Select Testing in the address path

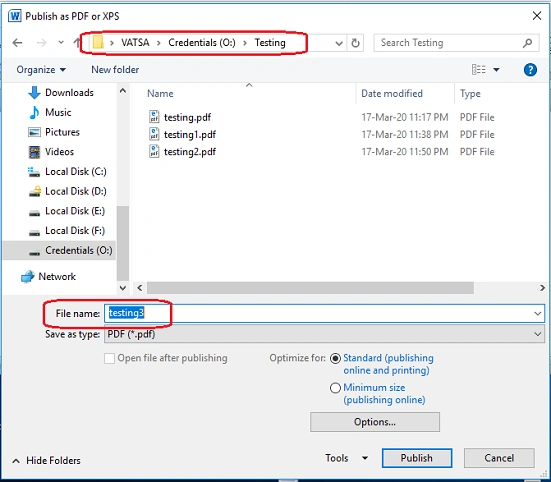coord(270,43)
